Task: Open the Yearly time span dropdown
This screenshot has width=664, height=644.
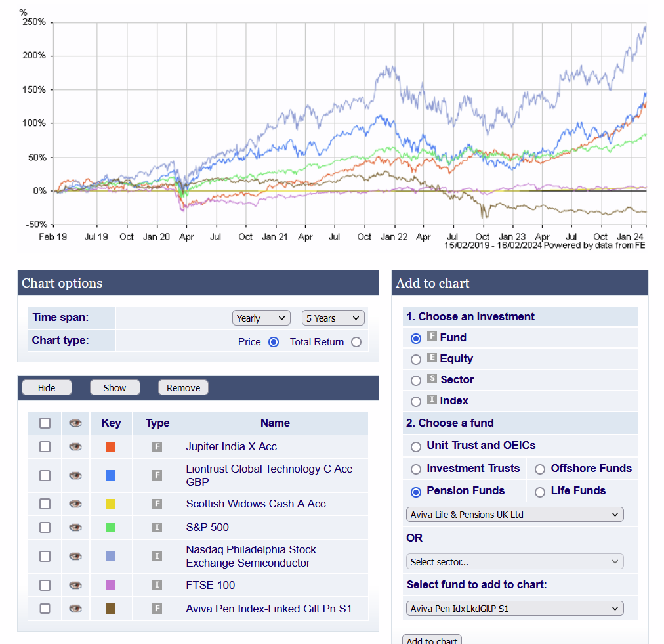Action: [261, 318]
